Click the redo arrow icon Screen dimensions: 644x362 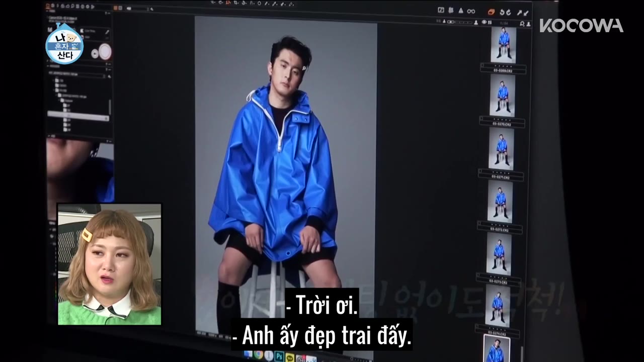[x=509, y=13]
